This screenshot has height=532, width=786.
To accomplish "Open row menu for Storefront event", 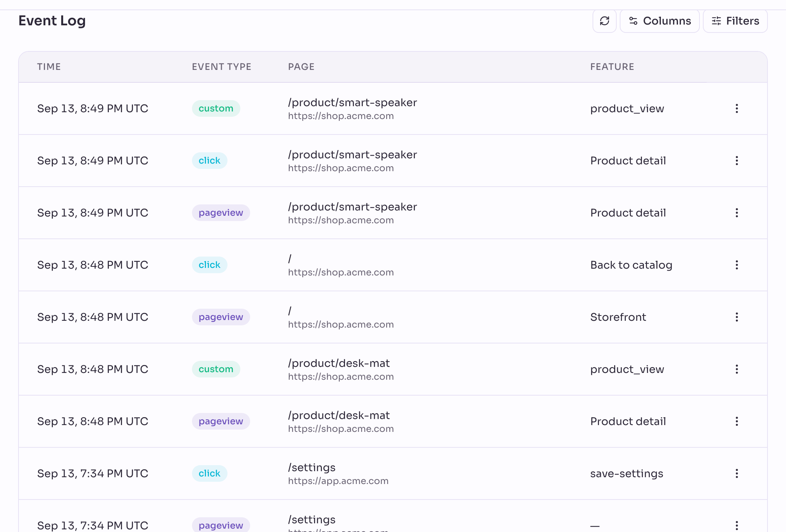I will [736, 317].
